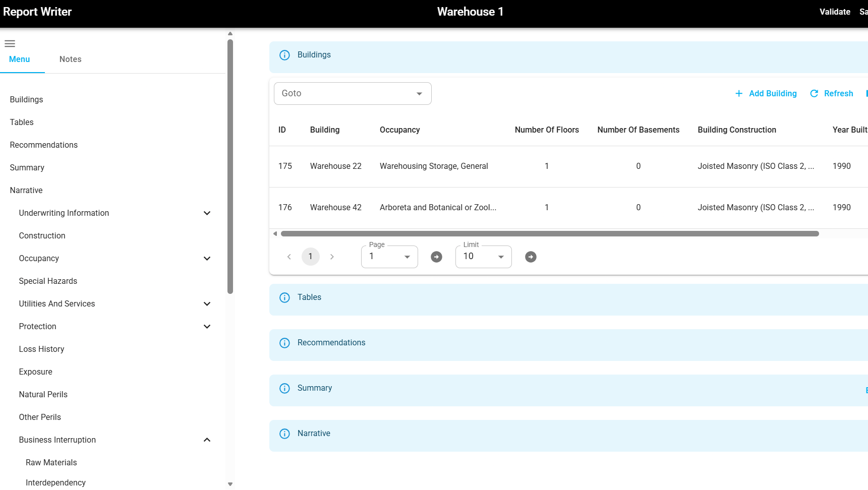Screen dimensions: 868x490
Task: Go to the page via arrow button next to Page
Action: pyautogui.click(x=436, y=257)
